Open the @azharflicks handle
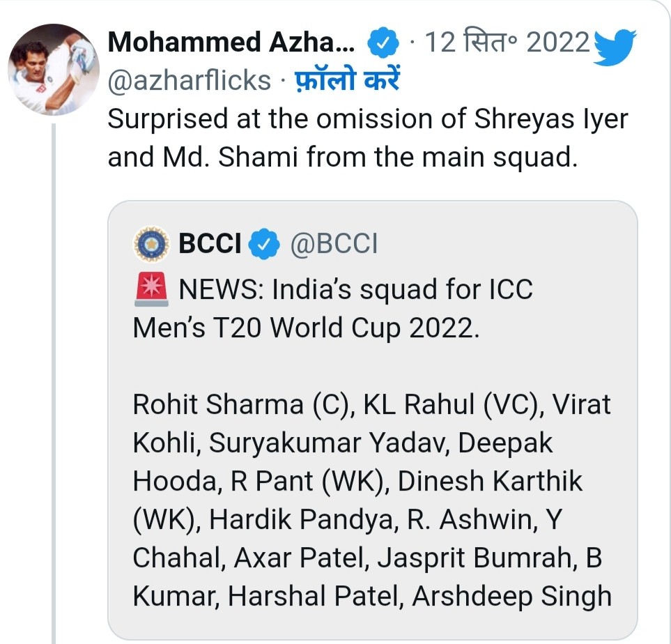 click(189, 81)
